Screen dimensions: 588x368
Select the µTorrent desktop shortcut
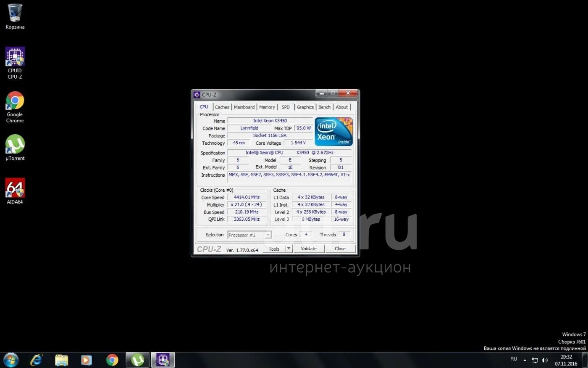[15, 148]
